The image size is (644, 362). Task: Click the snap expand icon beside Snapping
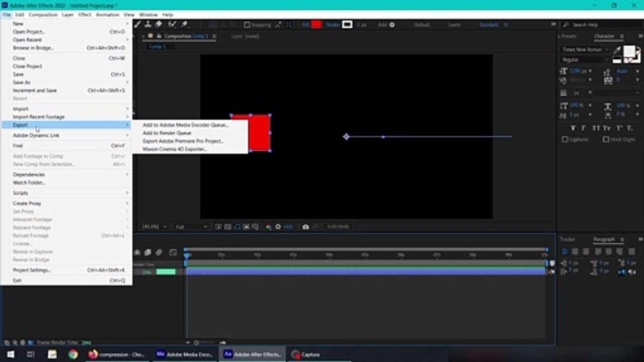288,25
